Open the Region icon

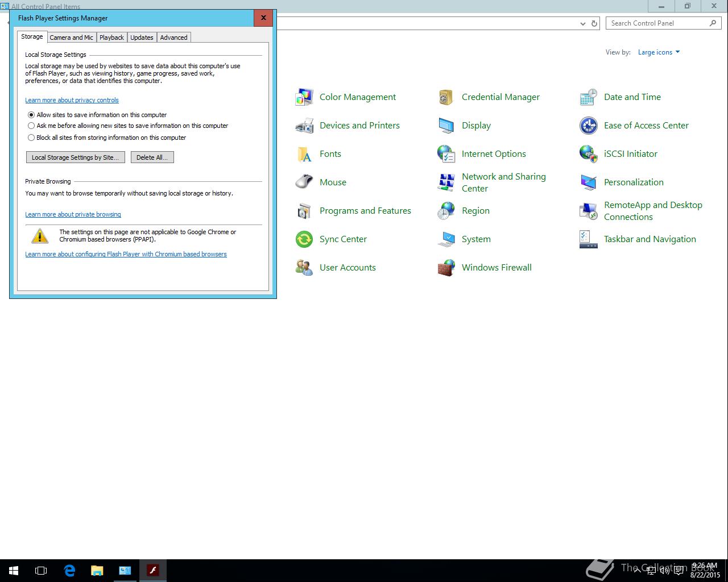coord(446,211)
